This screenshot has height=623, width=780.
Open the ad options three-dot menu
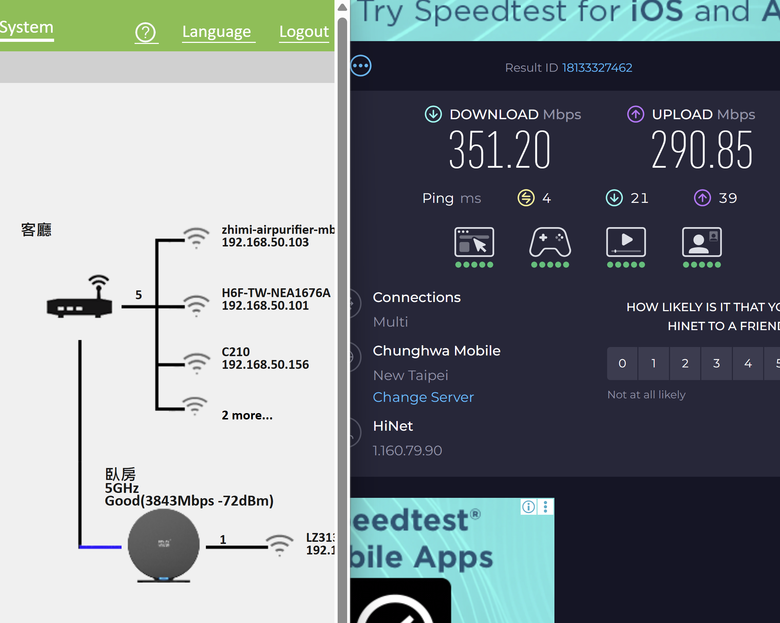[x=546, y=507]
